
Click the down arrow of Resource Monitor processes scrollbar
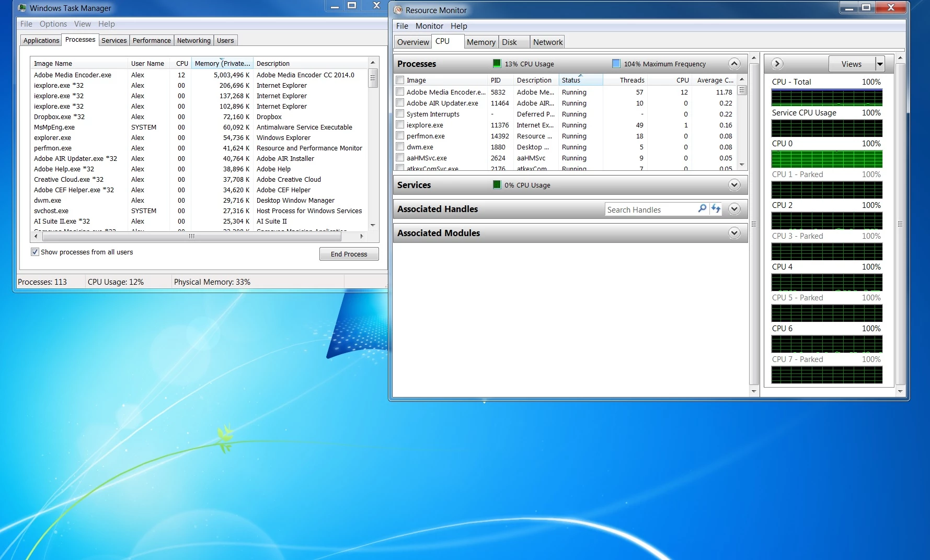click(742, 165)
